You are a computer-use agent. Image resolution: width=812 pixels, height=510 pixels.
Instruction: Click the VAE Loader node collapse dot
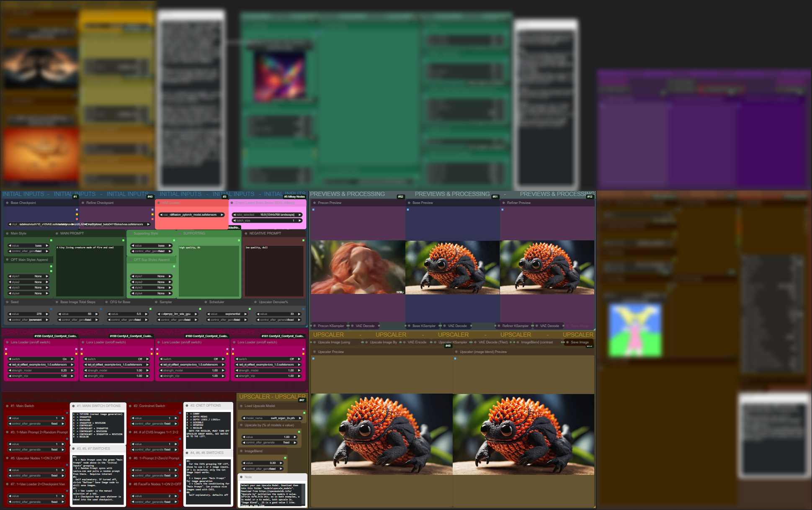pyautogui.click(x=158, y=203)
